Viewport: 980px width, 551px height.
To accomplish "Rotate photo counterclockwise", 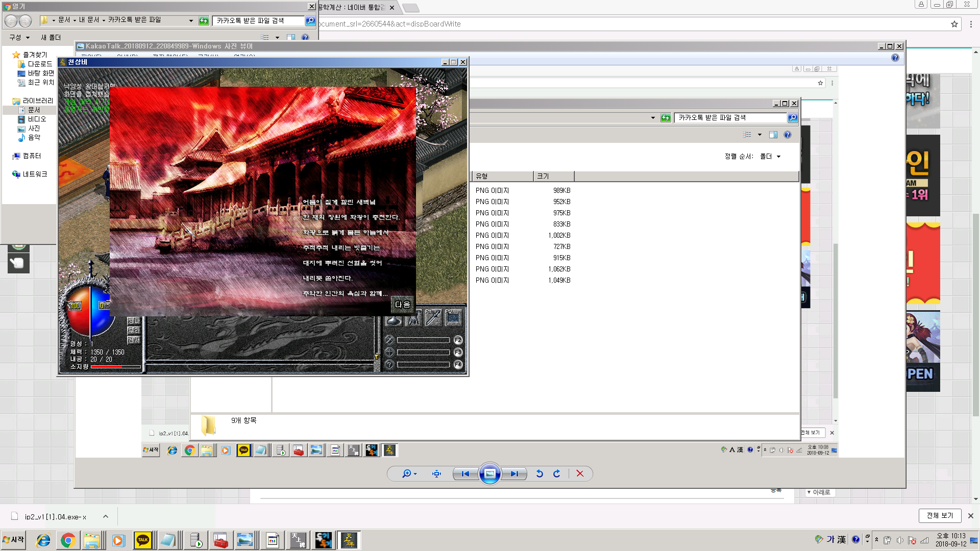I will [x=540, y=473].
